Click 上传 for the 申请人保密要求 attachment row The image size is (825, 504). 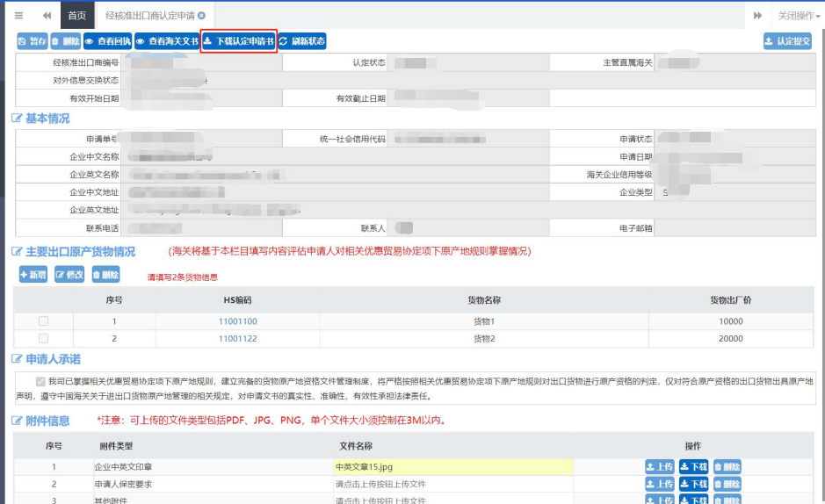tap(660, 484)
